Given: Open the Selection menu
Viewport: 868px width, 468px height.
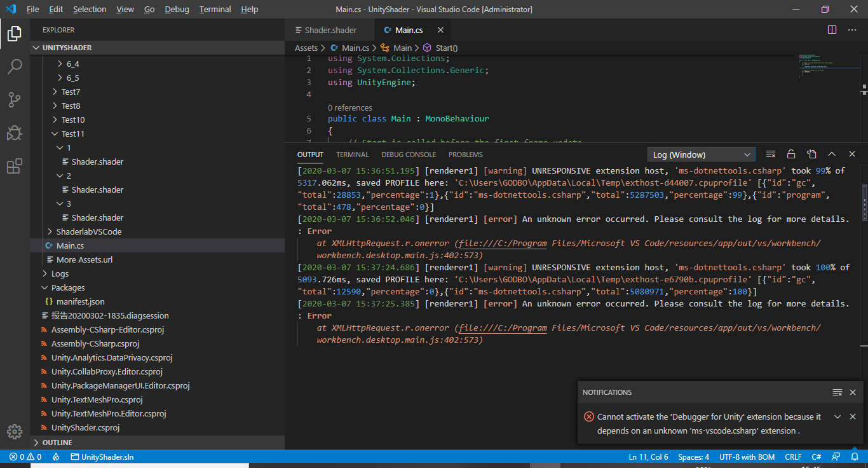Looking at the screenshot, I should (x=90, y=9).
